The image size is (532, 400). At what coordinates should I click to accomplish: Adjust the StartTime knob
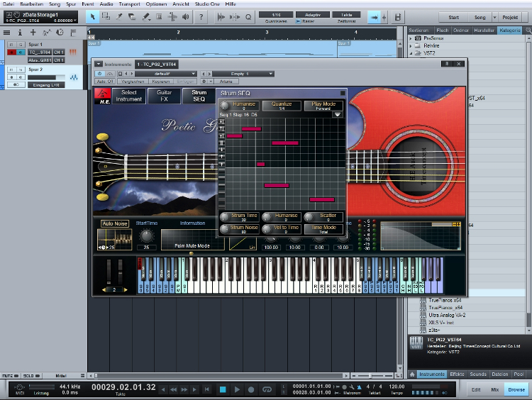point(146,235)
